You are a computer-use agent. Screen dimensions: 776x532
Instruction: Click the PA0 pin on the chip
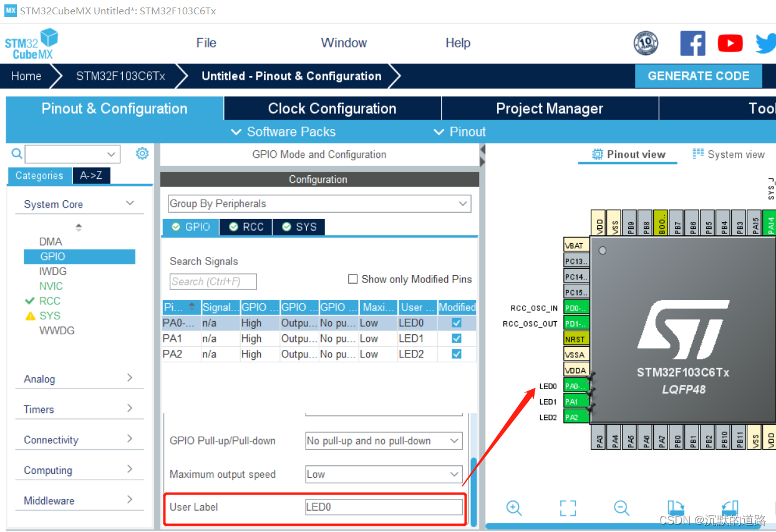point(576,386)
